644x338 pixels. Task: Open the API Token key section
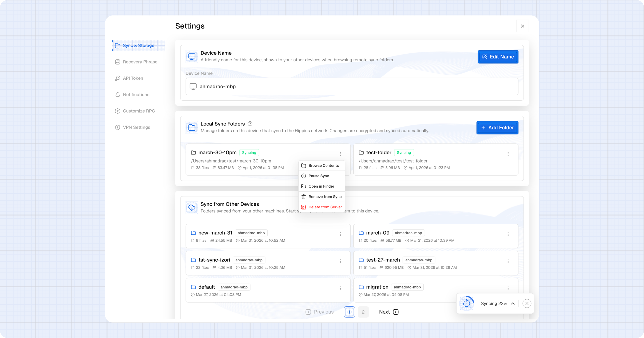pos(133,78)
